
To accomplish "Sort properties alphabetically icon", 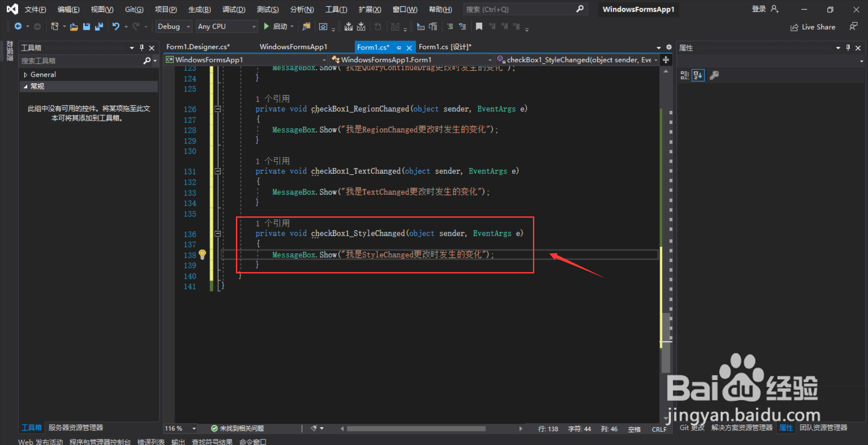I will pyautogui.click(x=698, y=76).
